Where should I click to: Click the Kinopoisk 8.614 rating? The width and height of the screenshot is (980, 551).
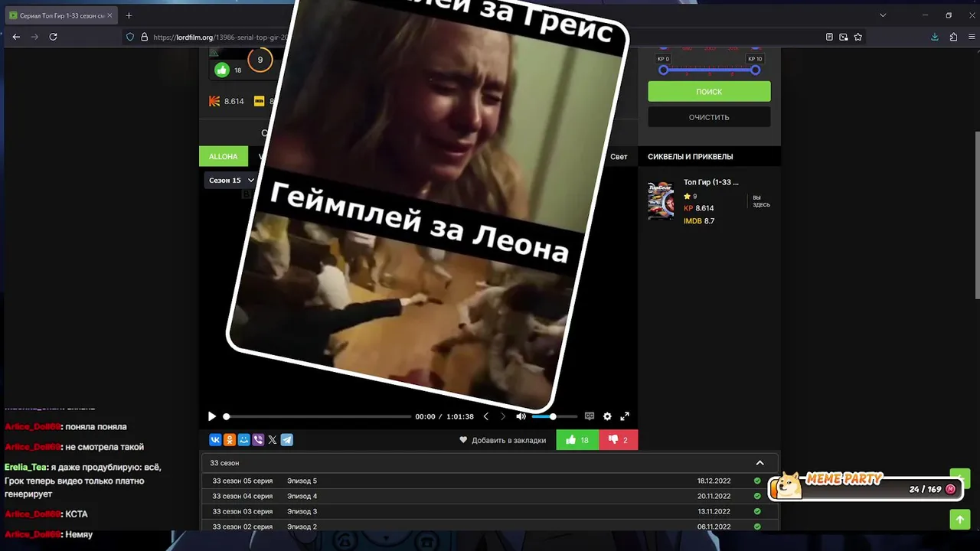pos(227,101)
